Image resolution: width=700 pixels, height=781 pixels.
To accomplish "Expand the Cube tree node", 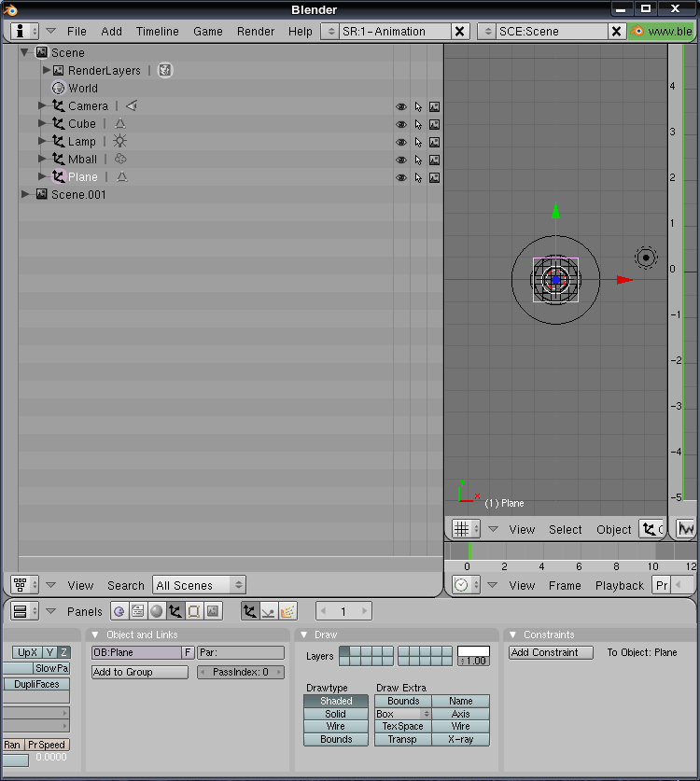I will click(42, 123).
